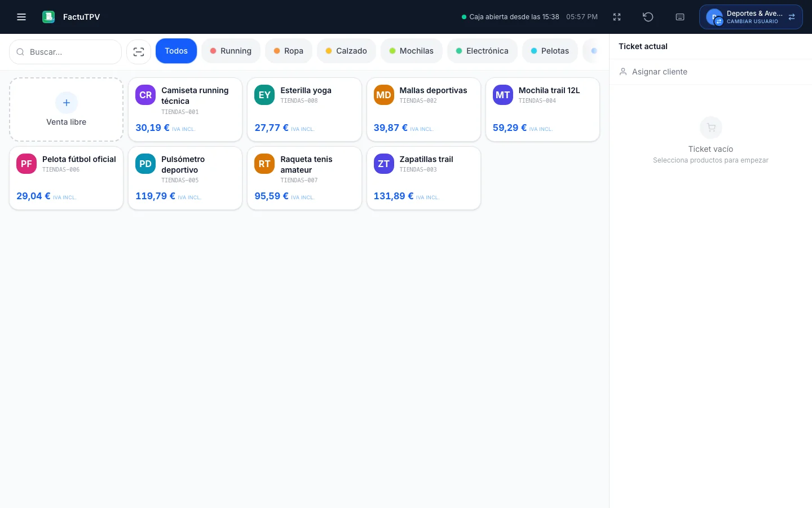
Task: Click the 27,77 € price
Action: tap(271, 128)
